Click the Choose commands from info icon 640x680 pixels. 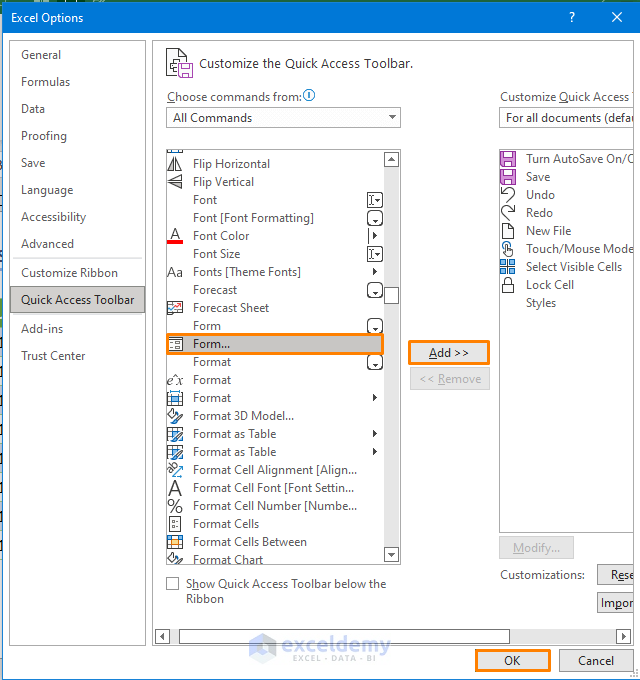tap(309, 95)
